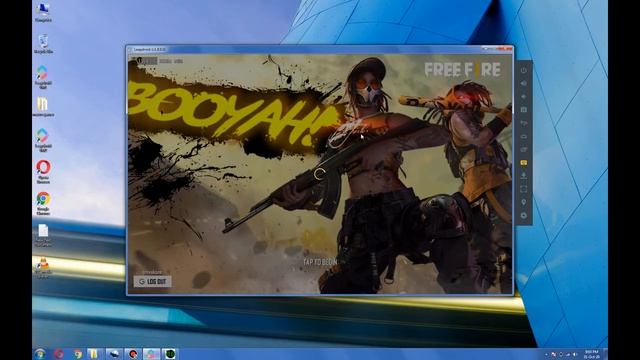Click the power icon in emulator sidebar

pyautogui.click(x=524, y=70)
